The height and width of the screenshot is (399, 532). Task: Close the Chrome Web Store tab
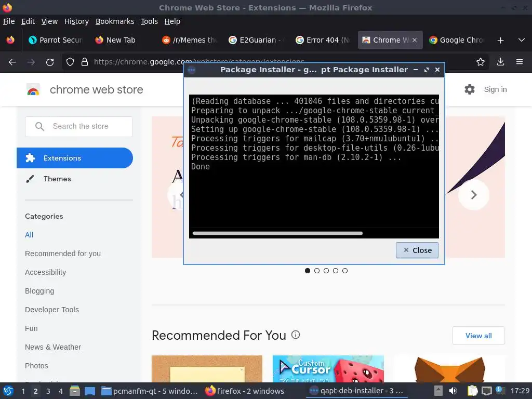click(x=415, y=40)
